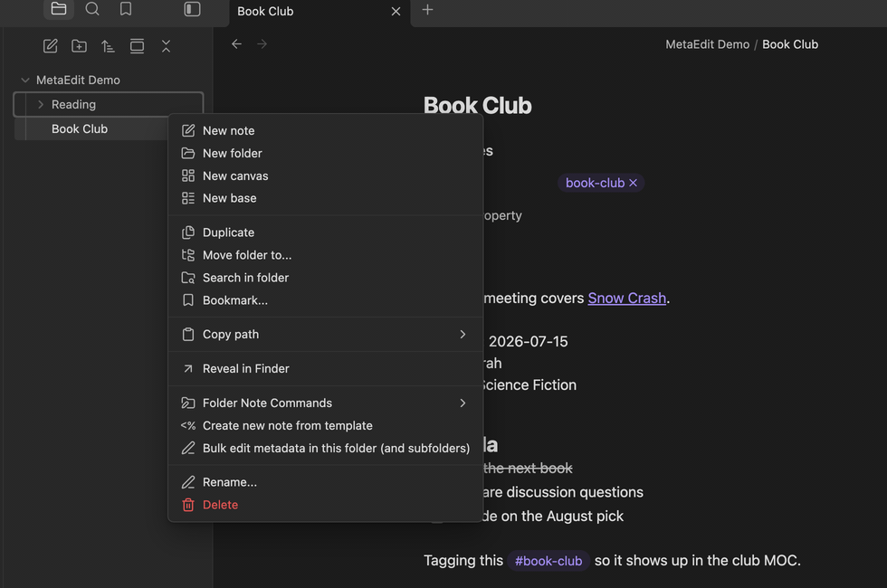Select the red Delete option
887x588 pixels.
(x=325, y=505)
